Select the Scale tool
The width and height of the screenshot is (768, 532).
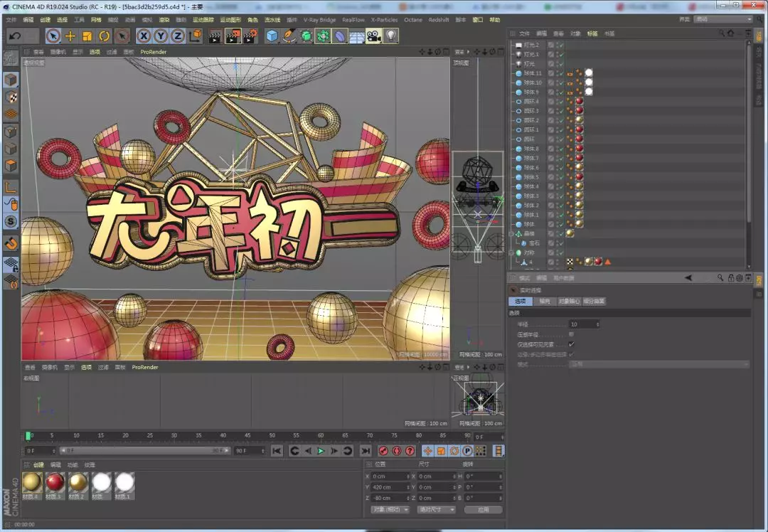point(88,36)
